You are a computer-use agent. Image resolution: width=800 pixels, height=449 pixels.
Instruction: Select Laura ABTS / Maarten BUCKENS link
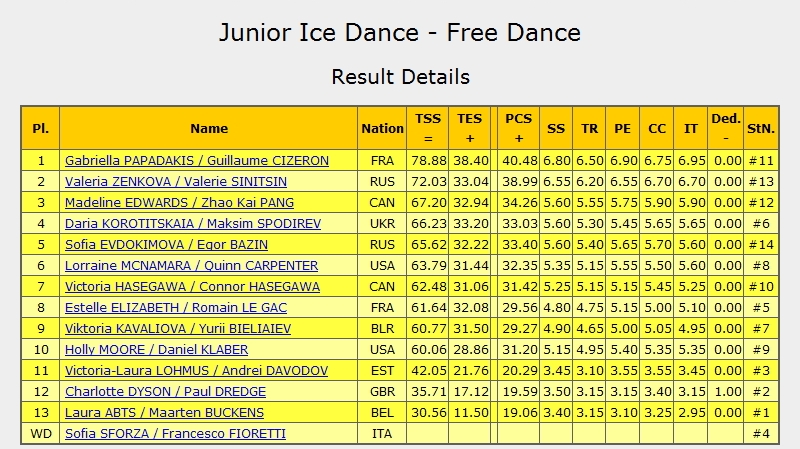164,412
